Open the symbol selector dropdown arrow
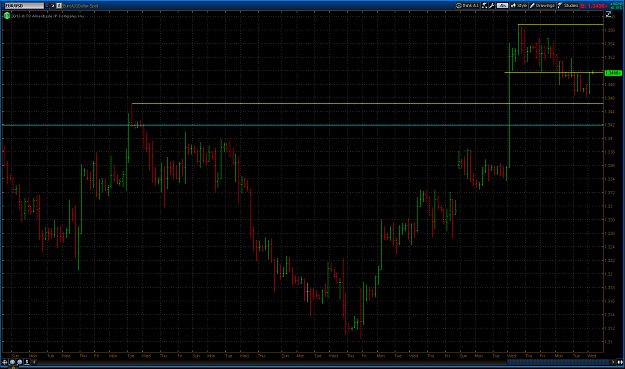Viewport: 625px width, 369px height. tap(47, 6)
